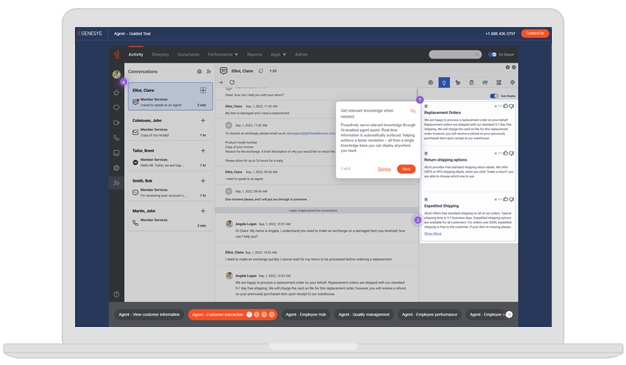626x365 pixels.
Task: Select Agent - Employee Hub tour
Action: [x=306, y=315]
